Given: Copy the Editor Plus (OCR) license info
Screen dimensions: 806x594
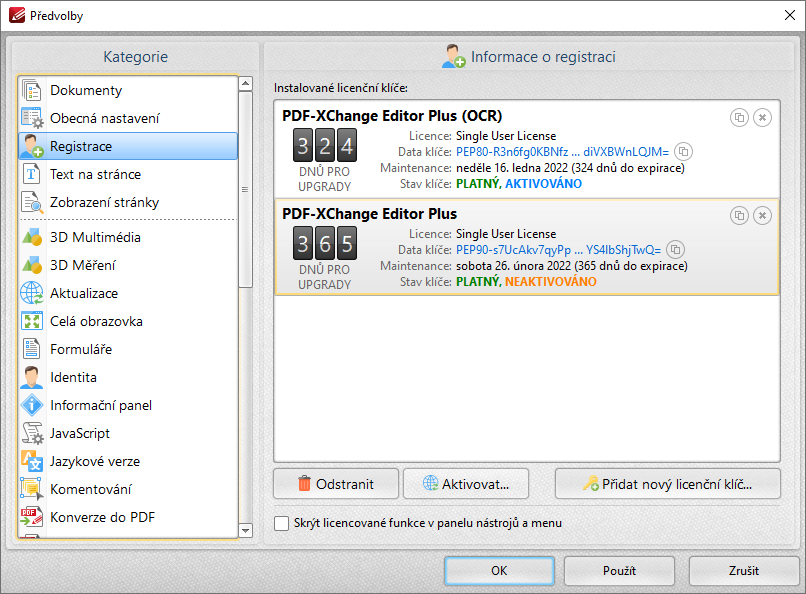Looking at the screenshot, I should point(739,118).
